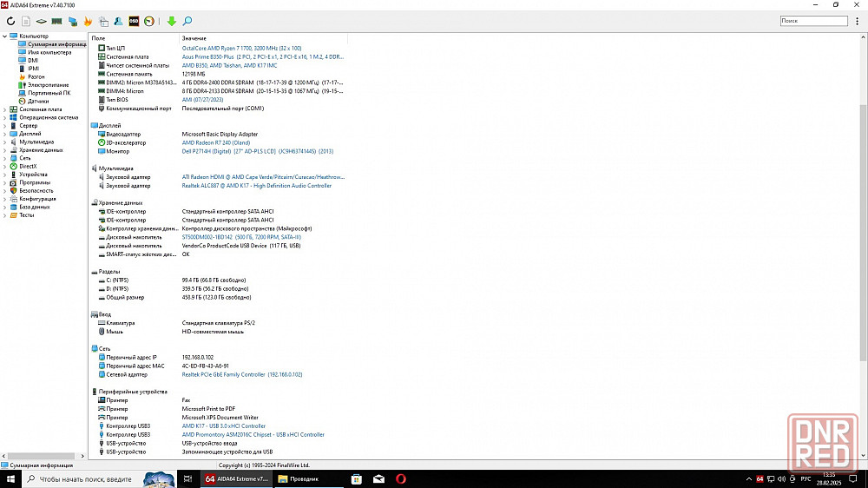868x488 pixels.
Task: Expand the Мультимедиа tree node
Action: click(x=4, y=142)
